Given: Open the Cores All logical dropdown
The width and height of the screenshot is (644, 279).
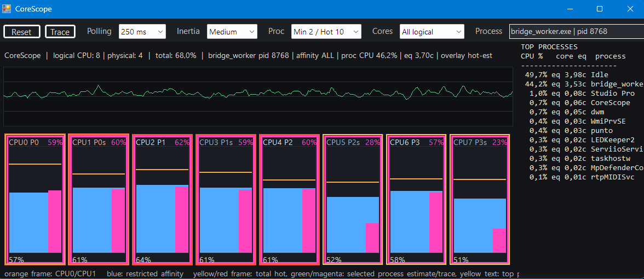Looking at the screenshot, I should [x=432, y=32].
